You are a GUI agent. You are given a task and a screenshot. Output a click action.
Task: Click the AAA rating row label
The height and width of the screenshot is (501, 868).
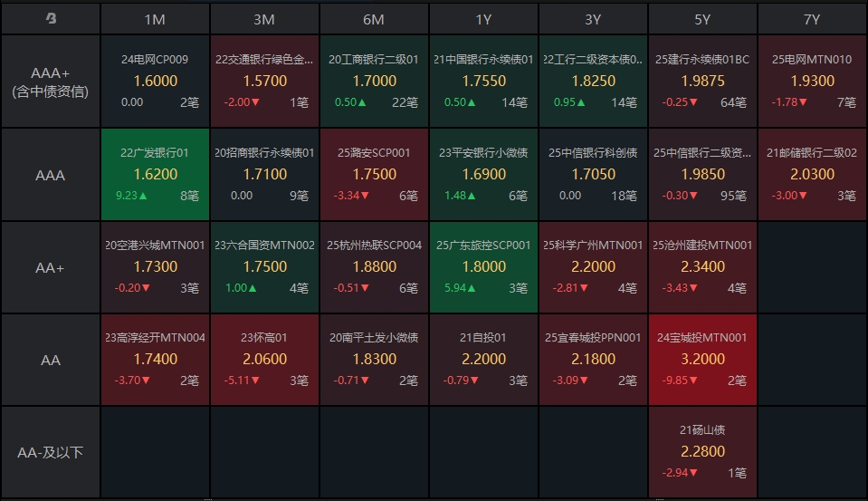pyautogui.click(x=51, y=175)
